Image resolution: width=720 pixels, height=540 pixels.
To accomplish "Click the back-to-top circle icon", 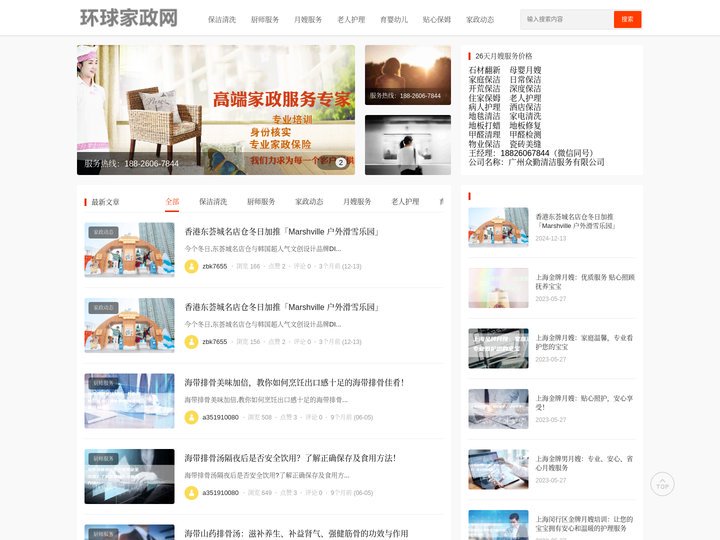I will click(662, 484).
